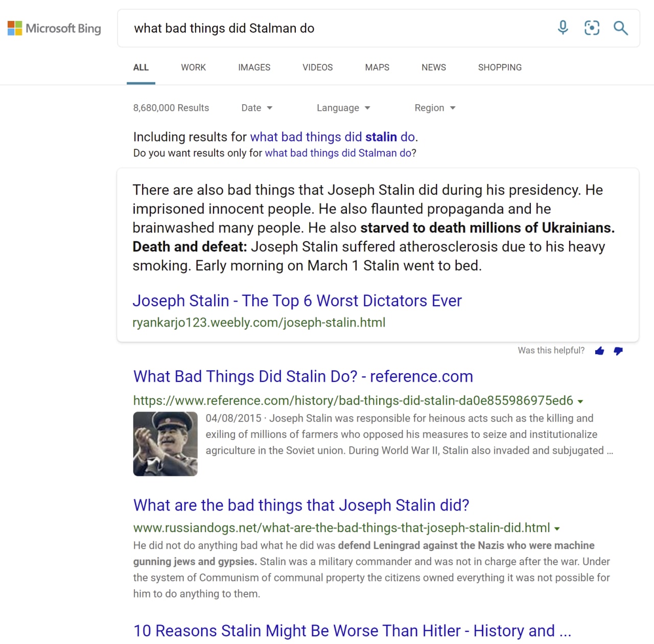Give thumbs down on featured answer
The image size is (654, 644).
[x=618, y=351]
